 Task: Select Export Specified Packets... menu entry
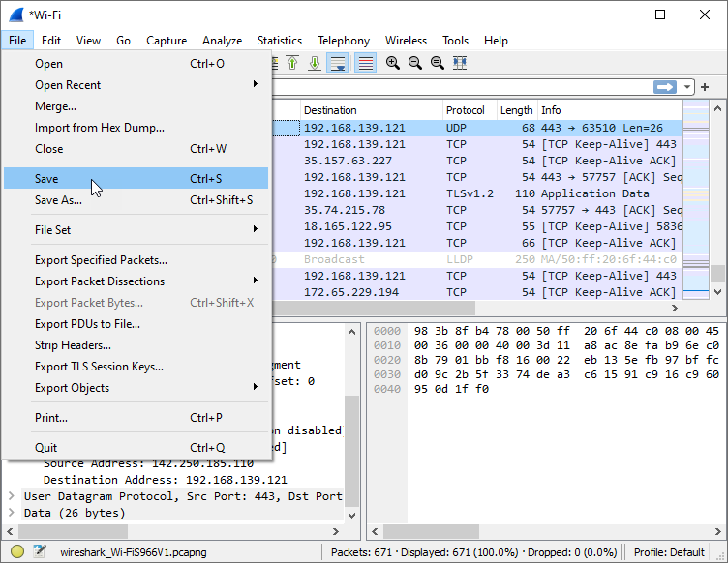click(101, 260)
